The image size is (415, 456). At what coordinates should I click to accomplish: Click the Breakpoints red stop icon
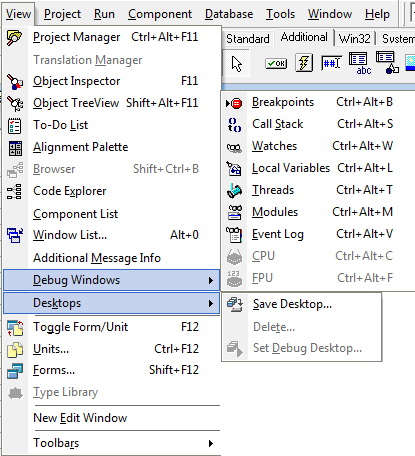234,103
